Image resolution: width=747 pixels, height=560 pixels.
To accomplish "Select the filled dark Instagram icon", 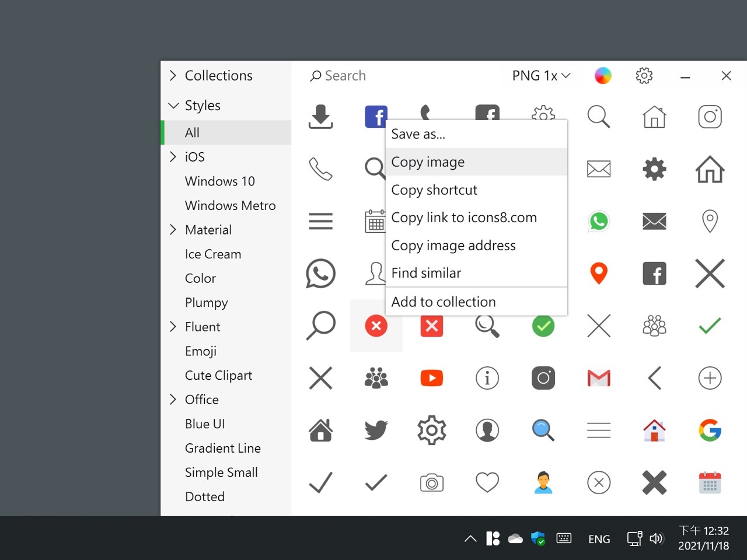I will 543,378.
